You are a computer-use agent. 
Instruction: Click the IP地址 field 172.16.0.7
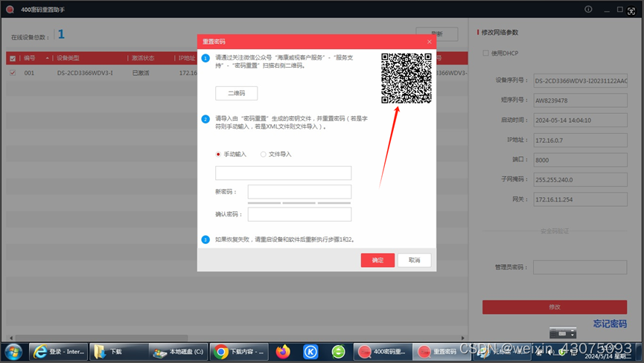pos(580,141)
